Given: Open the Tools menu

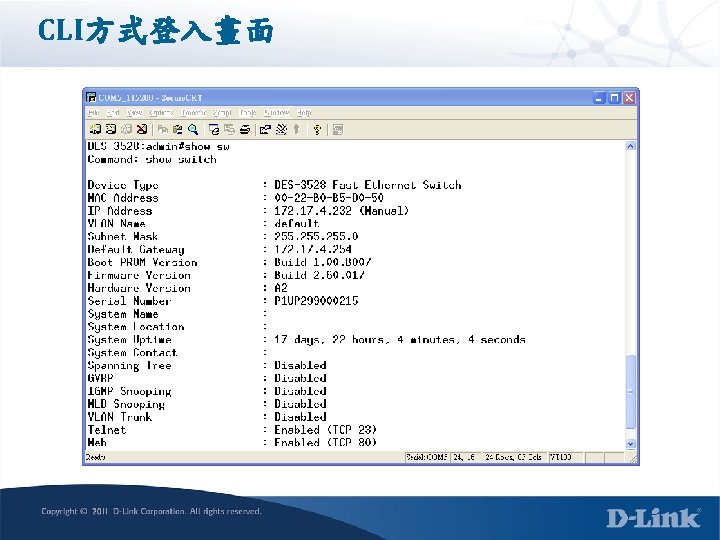Looking at the screenshot, I should 248,112.
